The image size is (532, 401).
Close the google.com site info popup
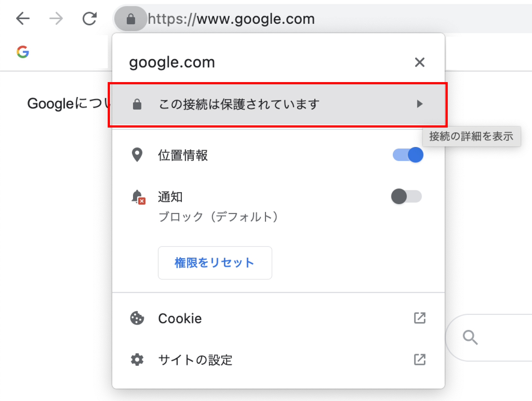(x=420, y=62)
